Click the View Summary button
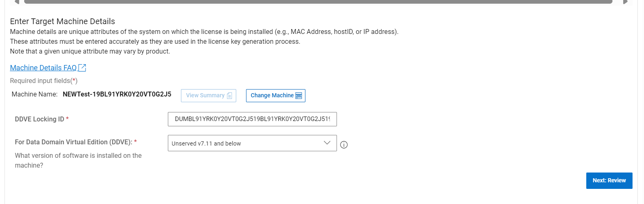 [208, 95]
